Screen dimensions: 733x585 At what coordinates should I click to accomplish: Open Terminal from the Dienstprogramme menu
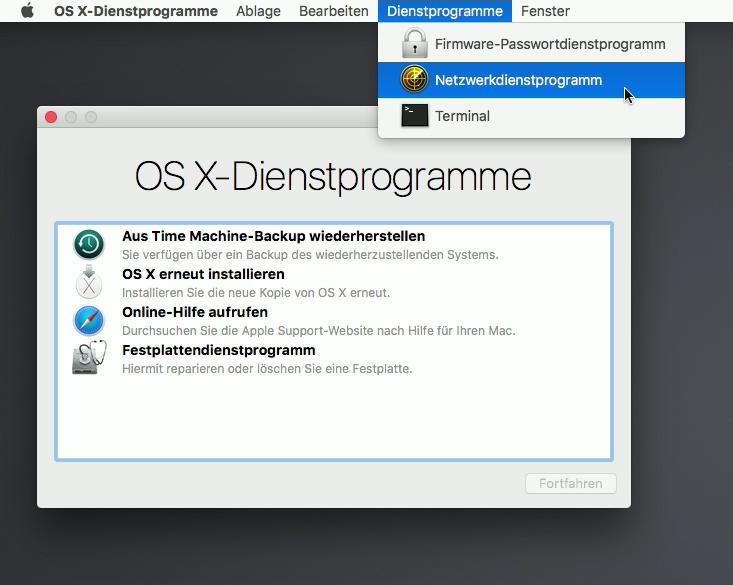[x=532, y=116]
